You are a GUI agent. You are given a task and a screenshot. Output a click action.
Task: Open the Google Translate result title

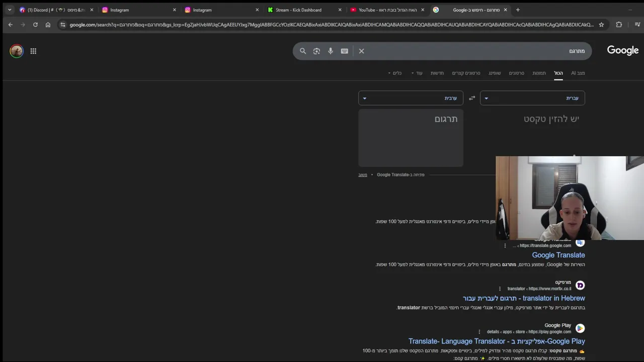pyautogui.click(x=558, y=255)
